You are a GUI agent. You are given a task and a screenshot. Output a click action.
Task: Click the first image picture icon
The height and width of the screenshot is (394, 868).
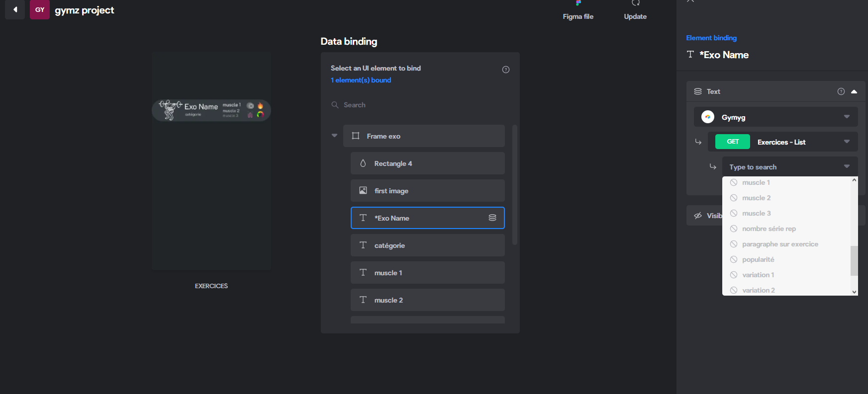click(x=363, y=190)
